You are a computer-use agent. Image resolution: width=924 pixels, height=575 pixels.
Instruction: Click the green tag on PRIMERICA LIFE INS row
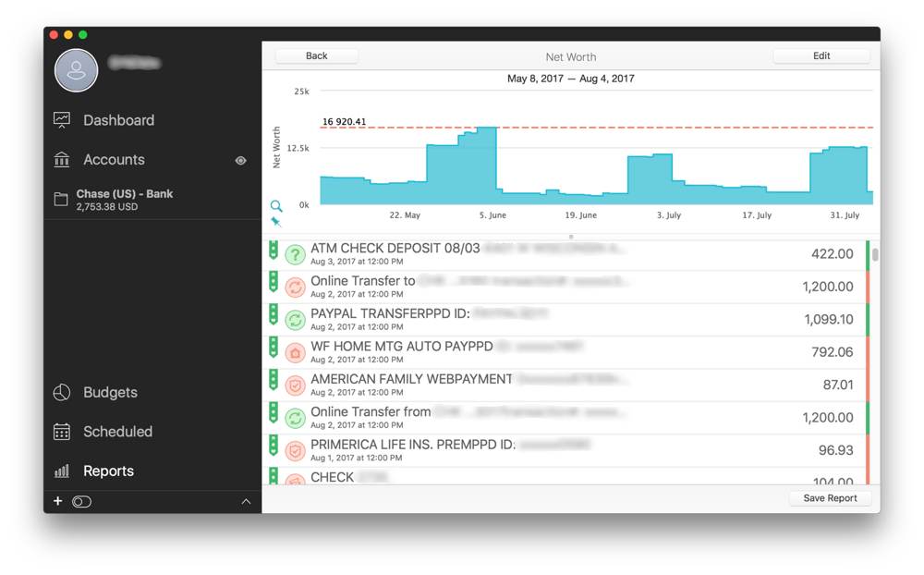point(274,446)
